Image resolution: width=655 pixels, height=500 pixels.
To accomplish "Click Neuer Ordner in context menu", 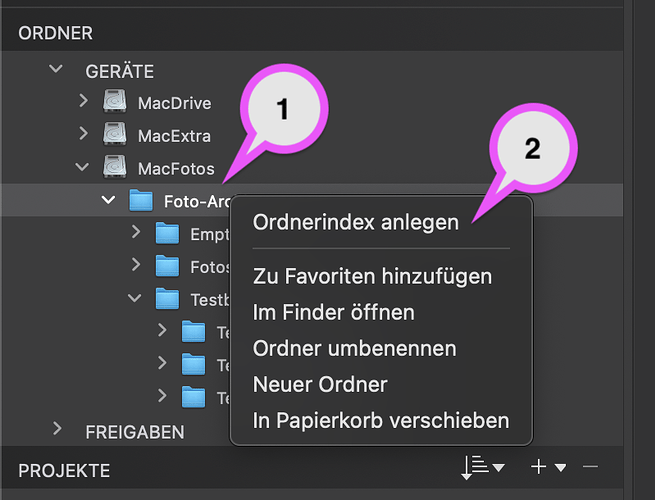I will 320,384.
